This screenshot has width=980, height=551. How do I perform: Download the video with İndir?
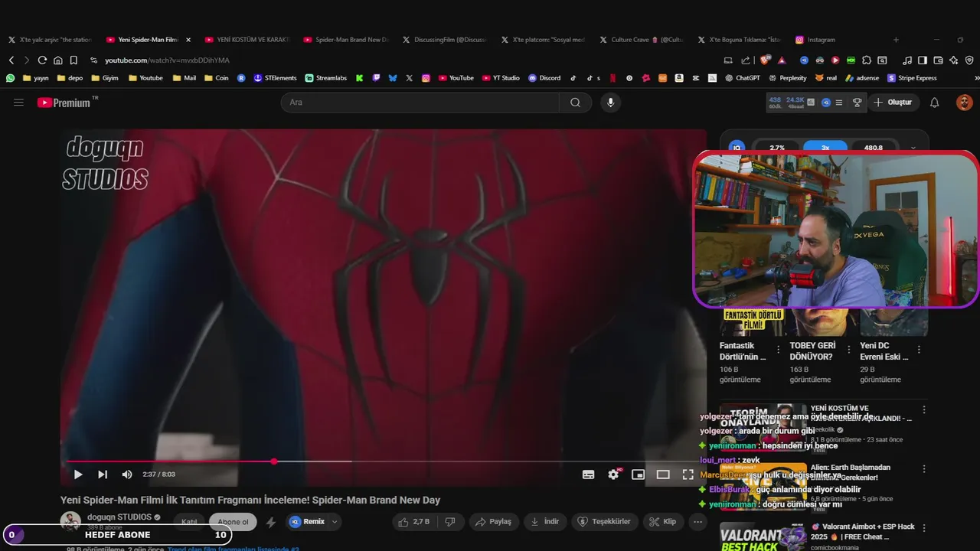click(x=545, y=522)
